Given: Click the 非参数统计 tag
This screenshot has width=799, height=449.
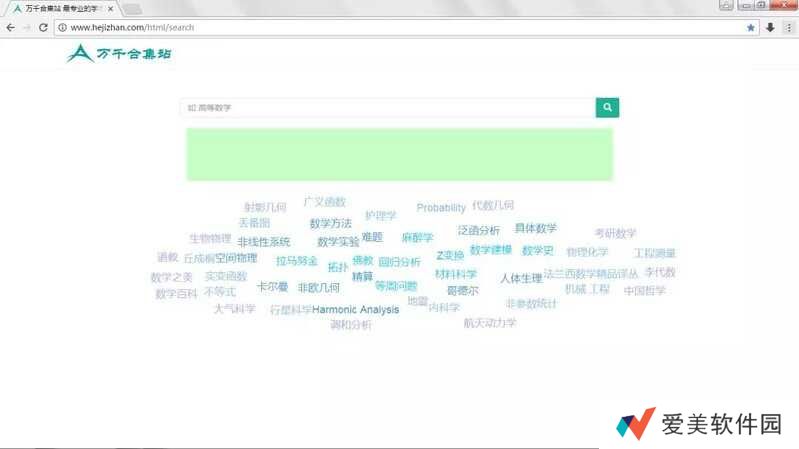Looking at the screenshot, I should pos(531,304).
